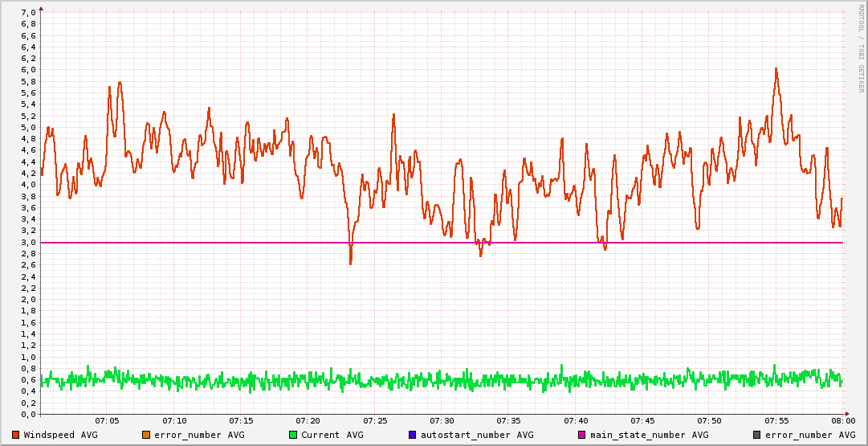The image size is (868, 446).
Task: Click the orange error_number AVG legend swatch
Action: point(145,435)
